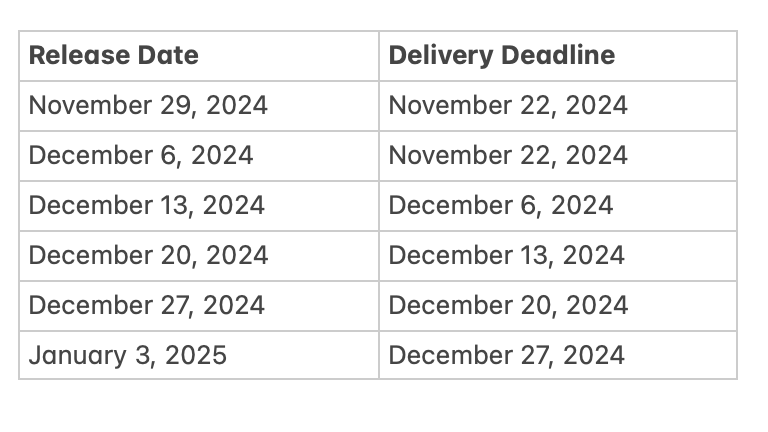The image size is (768, 432).
Task: Select the December 20, 2024 release date cell
Action: click(199, 256)
